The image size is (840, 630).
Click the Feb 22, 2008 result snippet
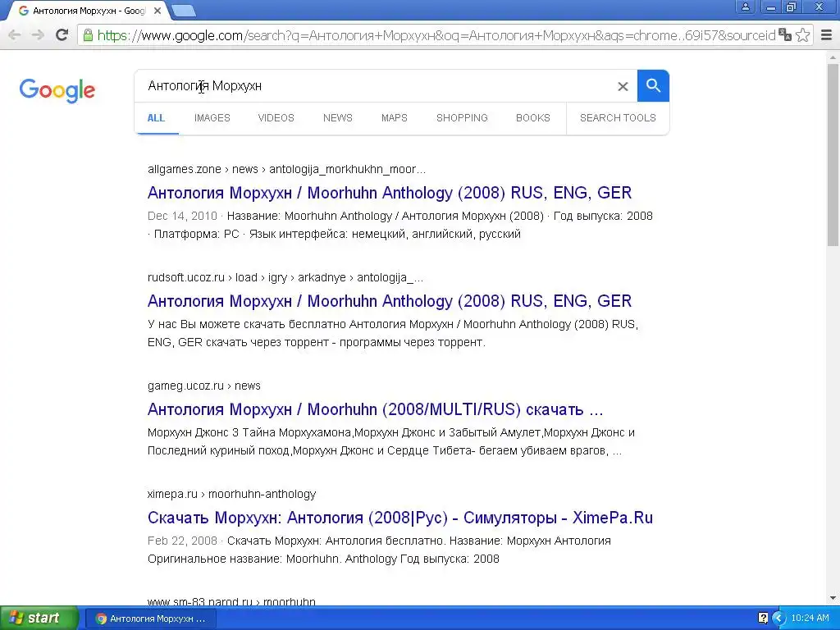point(379,550)
